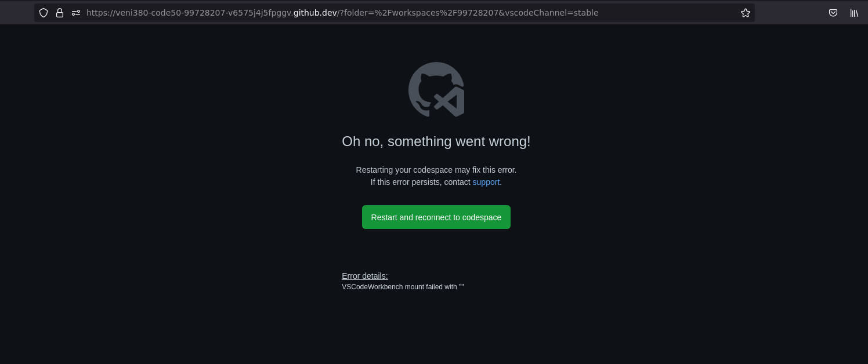Click the vscodeChannel=stable part of URL
This screenshot has width=868, height=364.
coord(551,13)
